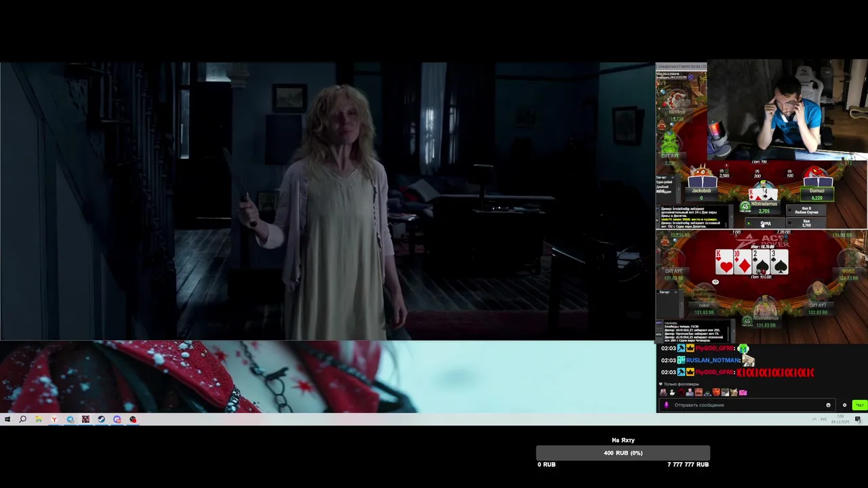868x488 pixels.
Task: Click the 'Отправить сообщение' chat input field
Action: pyautogui.click(x=746, y=405)
